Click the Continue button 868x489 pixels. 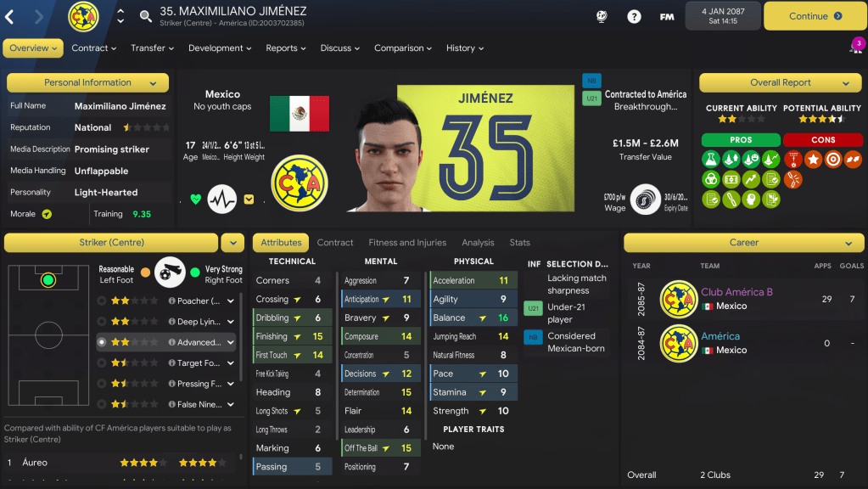[x=815, y=16]
